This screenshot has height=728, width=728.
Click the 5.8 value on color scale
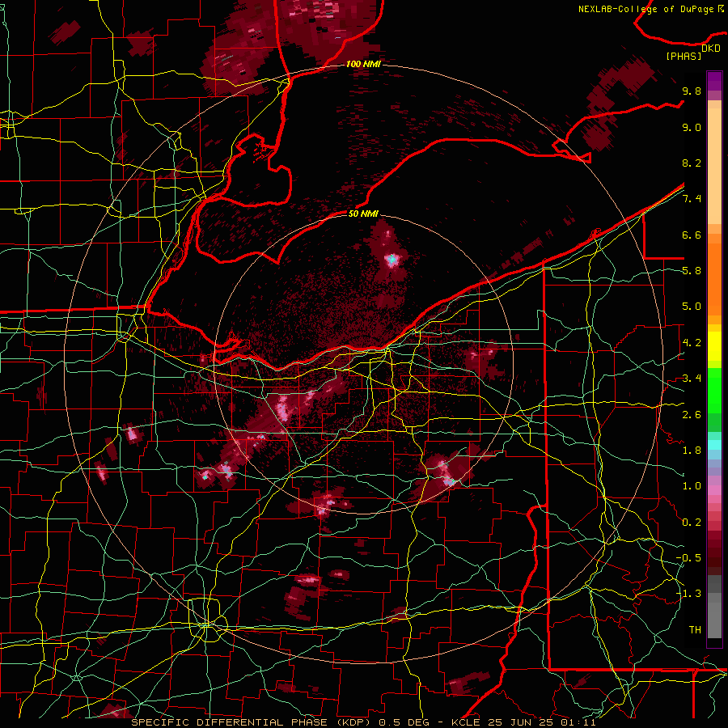[692, 271]
